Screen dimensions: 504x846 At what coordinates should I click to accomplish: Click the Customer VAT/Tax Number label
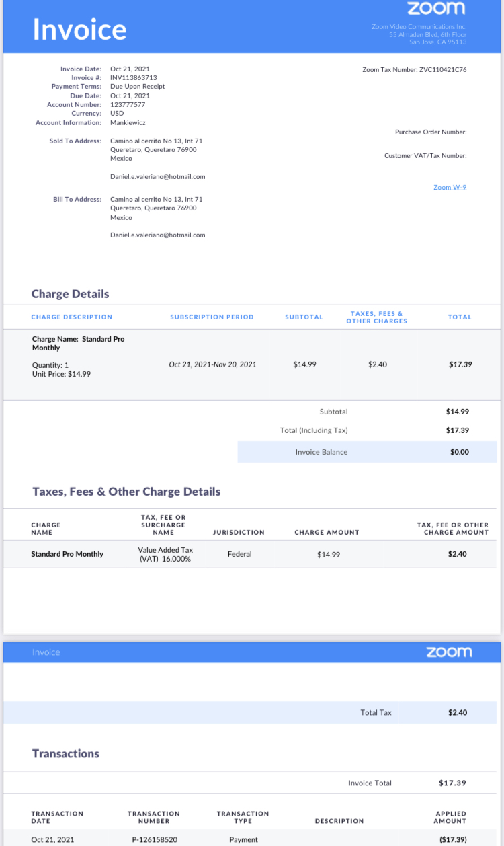tap(425, 155)
